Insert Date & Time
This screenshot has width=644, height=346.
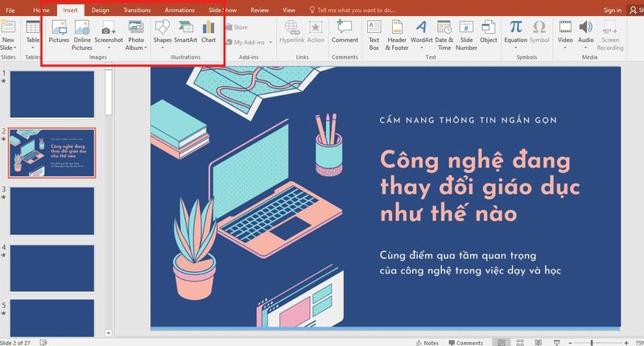[444, 35]
